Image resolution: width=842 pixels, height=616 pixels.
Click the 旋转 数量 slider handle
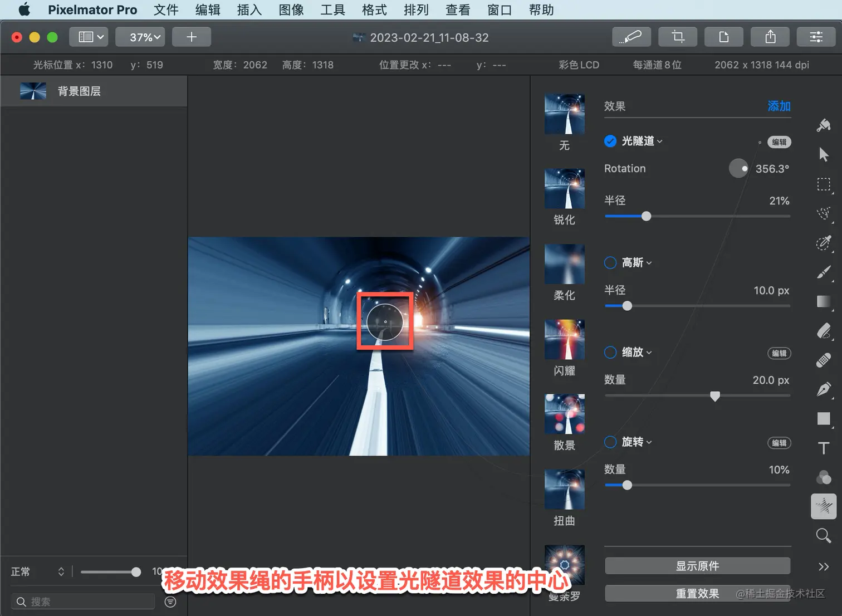tap(627, 485)
